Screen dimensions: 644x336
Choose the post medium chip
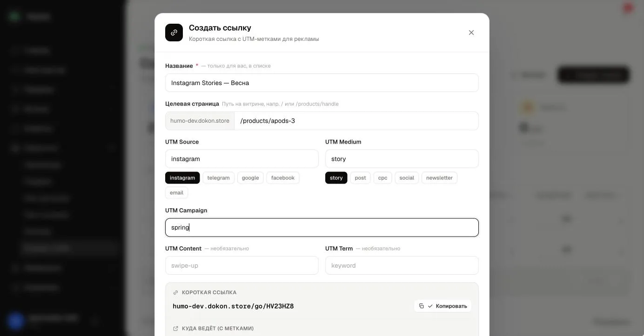tap(360, 178)
